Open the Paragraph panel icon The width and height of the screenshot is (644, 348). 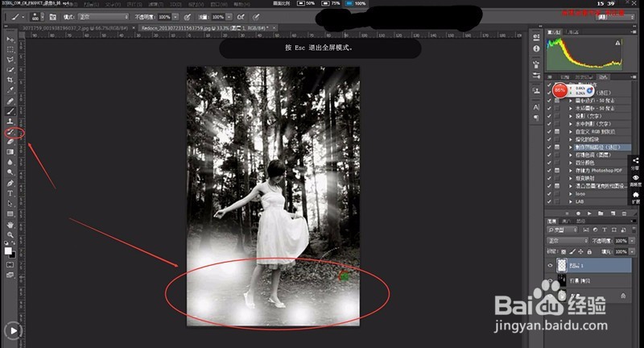point(536,118)
